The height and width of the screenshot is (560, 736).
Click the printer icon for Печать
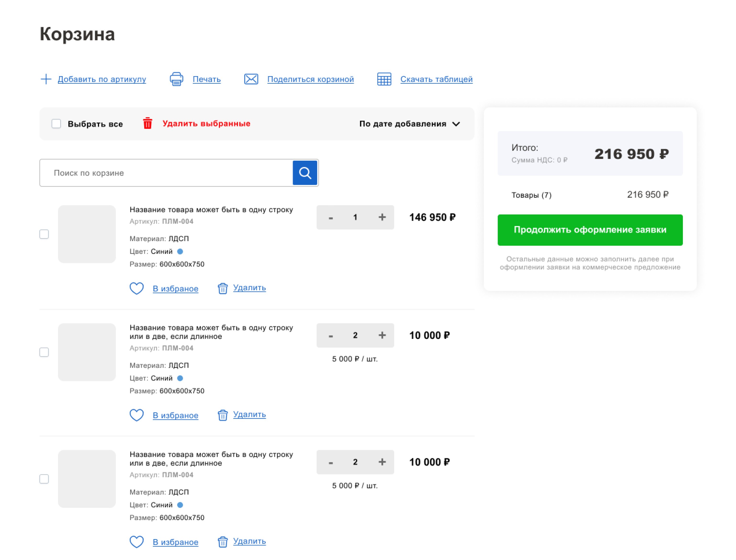(176, 79)
